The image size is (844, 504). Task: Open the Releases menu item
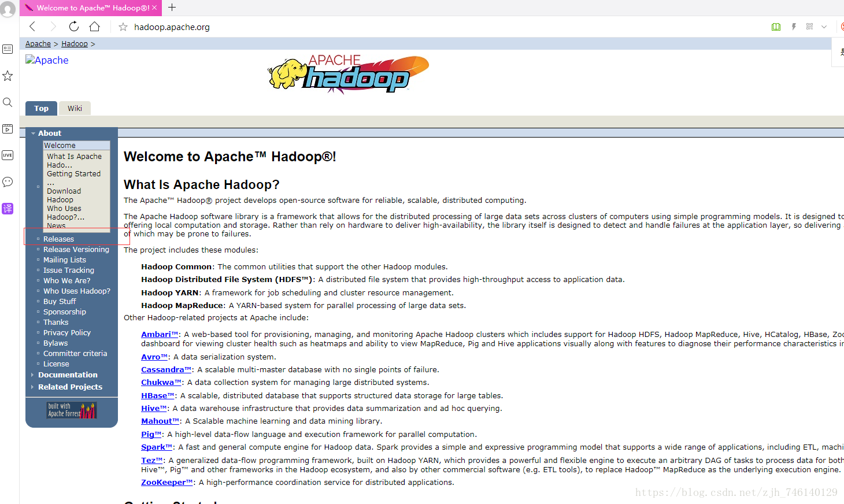(x=58, y=239)
